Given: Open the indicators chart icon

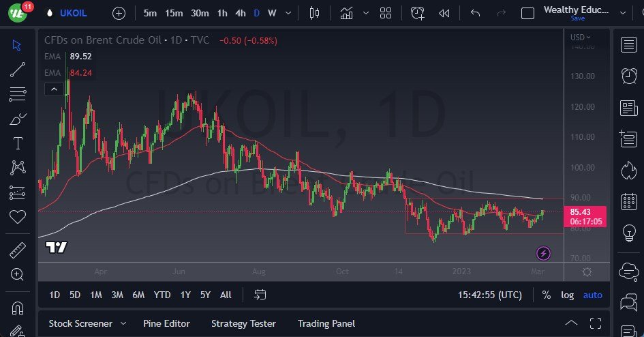Looking at the screenshot, I should click(347, 13).
